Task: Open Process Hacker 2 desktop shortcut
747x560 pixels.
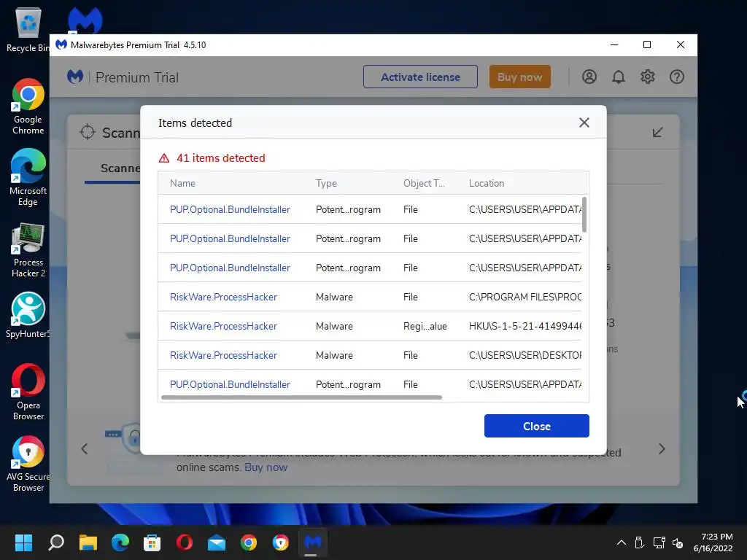Action: [28, 250]
